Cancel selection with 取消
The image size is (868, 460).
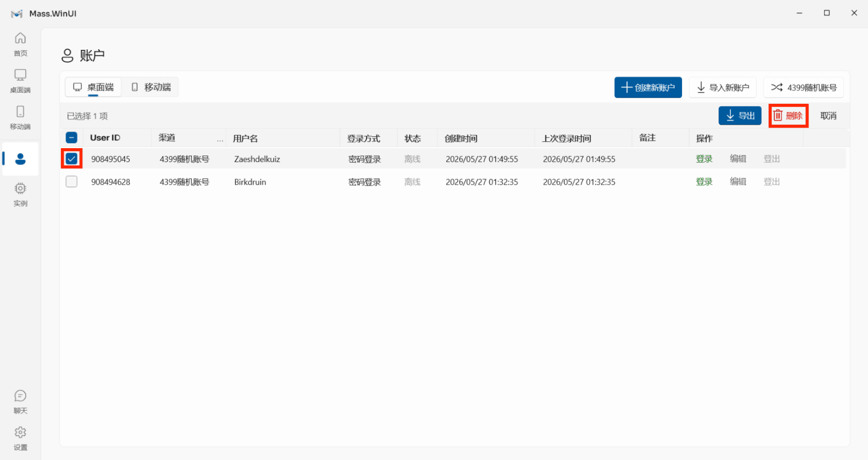[828, 116]
